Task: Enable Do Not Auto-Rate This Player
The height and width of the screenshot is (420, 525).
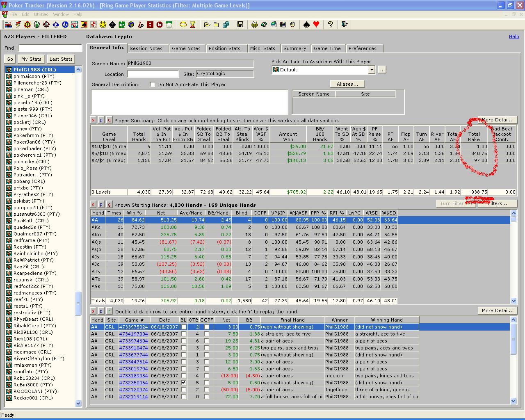Action: 153,84
